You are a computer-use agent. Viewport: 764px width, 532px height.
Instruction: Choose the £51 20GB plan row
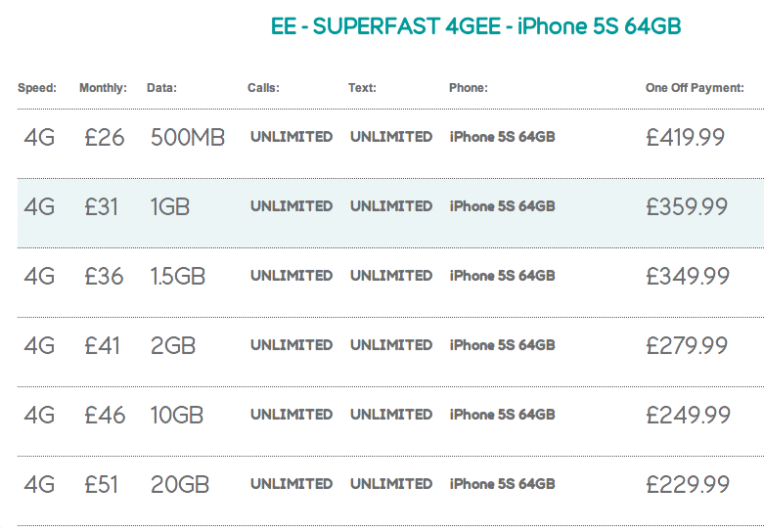pos(390,491)
